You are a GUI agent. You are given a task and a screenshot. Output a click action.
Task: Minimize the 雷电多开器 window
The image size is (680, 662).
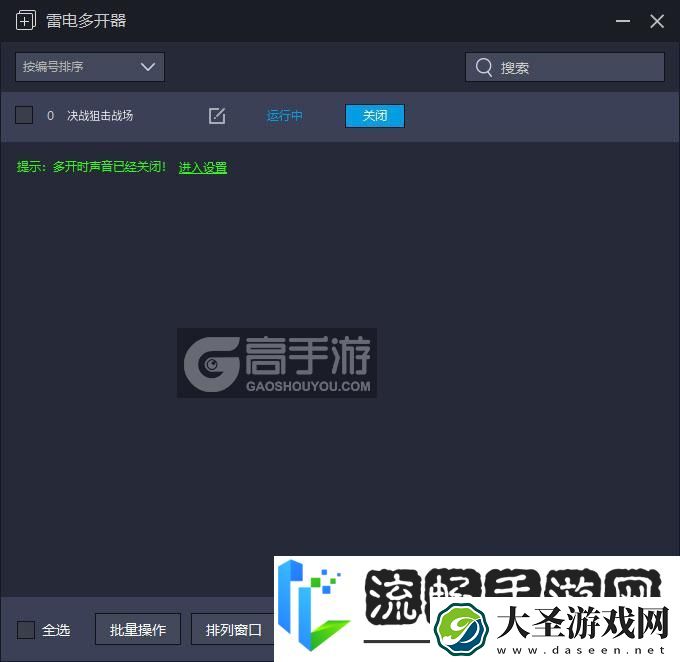[623, 21]
